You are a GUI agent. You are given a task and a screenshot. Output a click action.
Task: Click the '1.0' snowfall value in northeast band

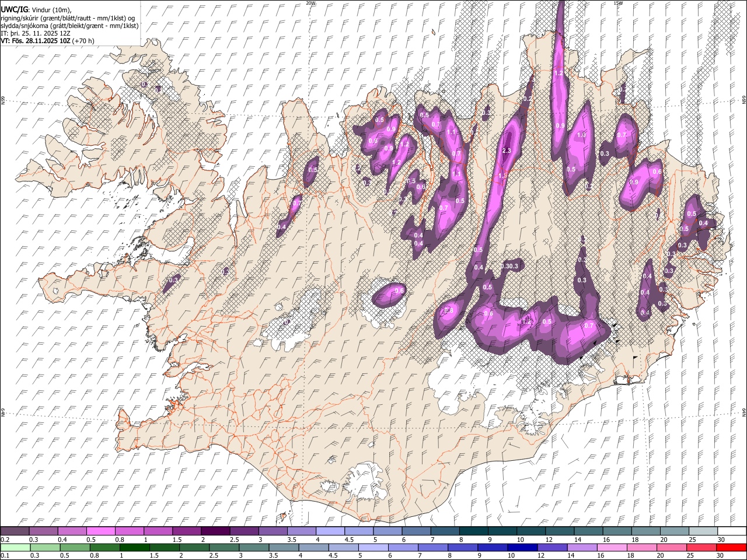tap(581, 135)
